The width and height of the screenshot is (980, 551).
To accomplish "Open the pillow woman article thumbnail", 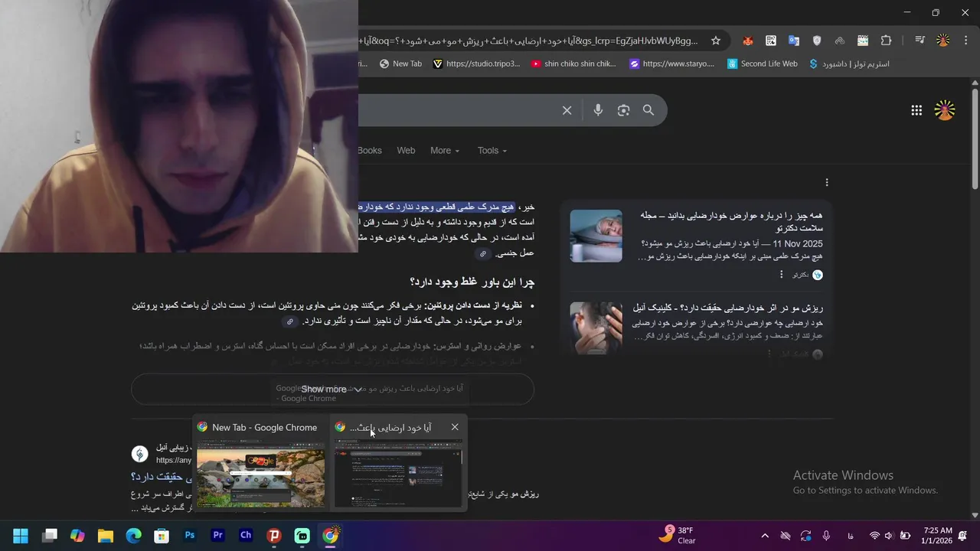I will [x=596, y=236].
